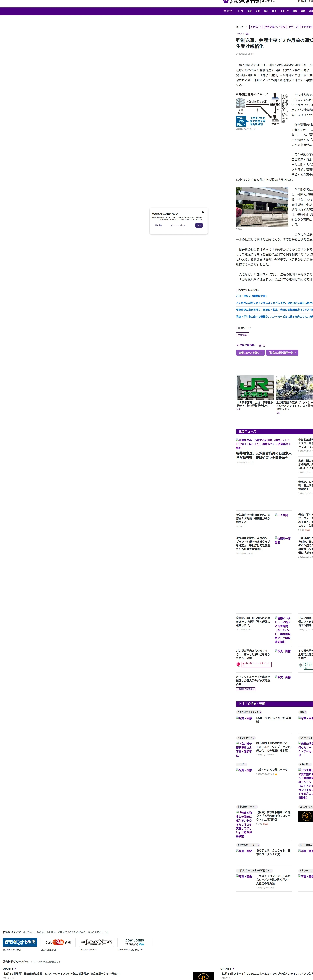Open the JR East thumbnail article
313x980 pixels.
coord(255,387)
